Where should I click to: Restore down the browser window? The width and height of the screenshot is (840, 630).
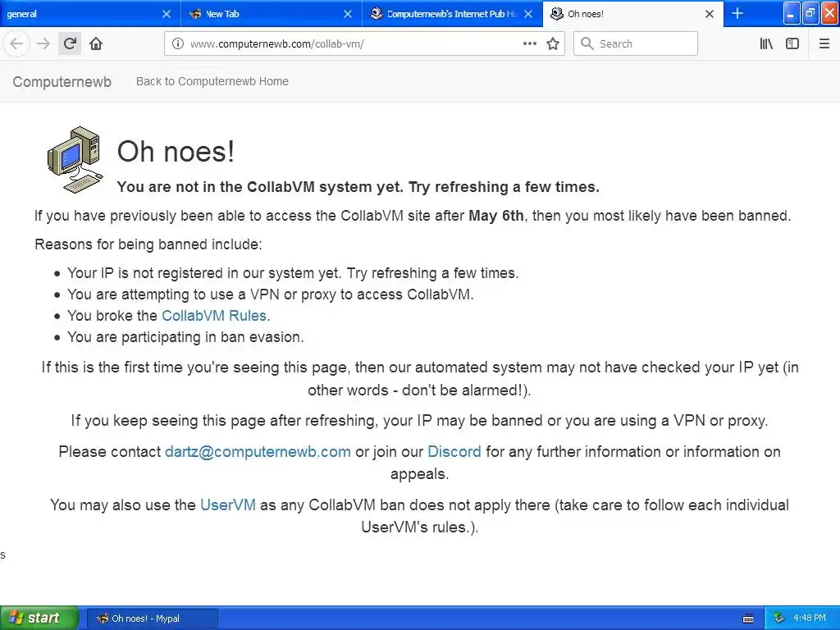[x=810, y=13]
